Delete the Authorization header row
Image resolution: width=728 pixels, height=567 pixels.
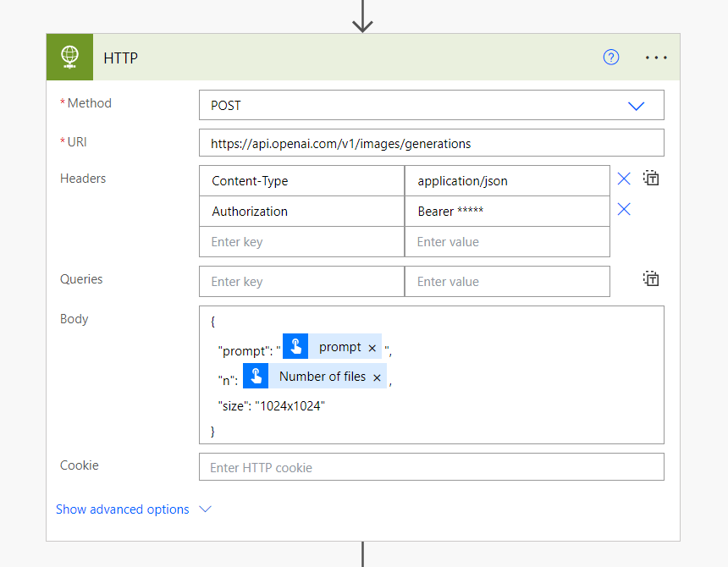pyautogui.click(x=624, y=209)
